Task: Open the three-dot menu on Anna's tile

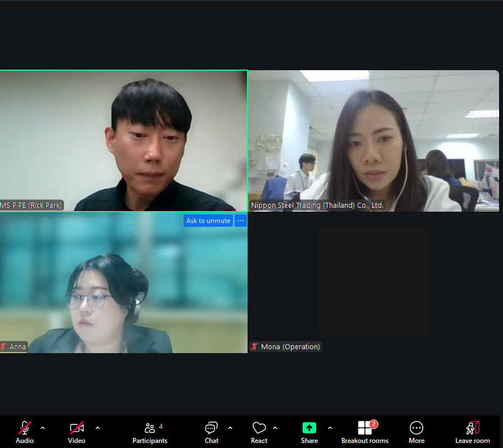Action: (241, 221)
